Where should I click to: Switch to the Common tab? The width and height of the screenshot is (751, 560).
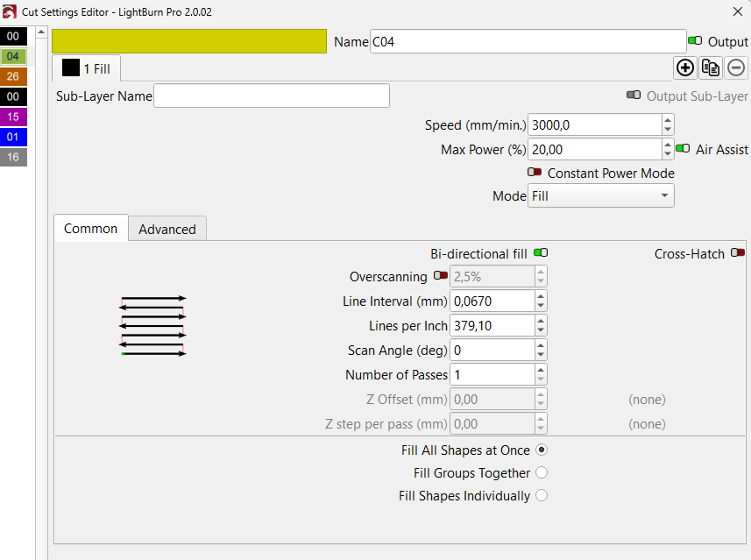point(90,228)
